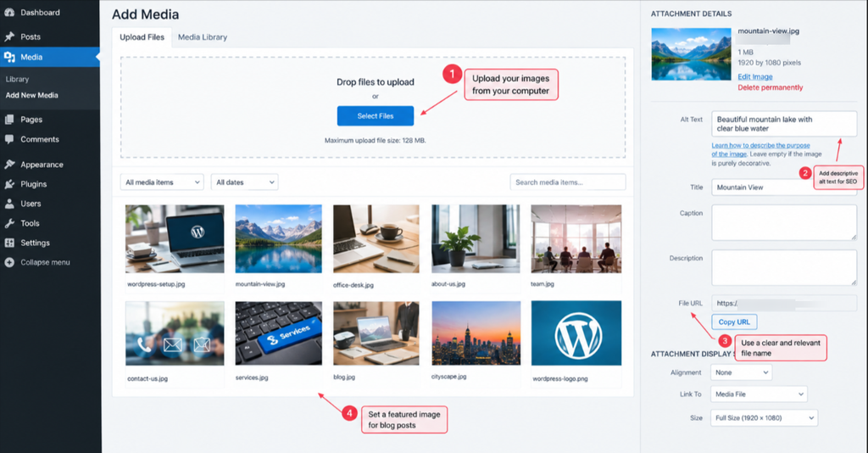This screenshot has width=868, height=453.
Task: Click the Appearance paintbrush icon
Action: click(x=9, y=165)
